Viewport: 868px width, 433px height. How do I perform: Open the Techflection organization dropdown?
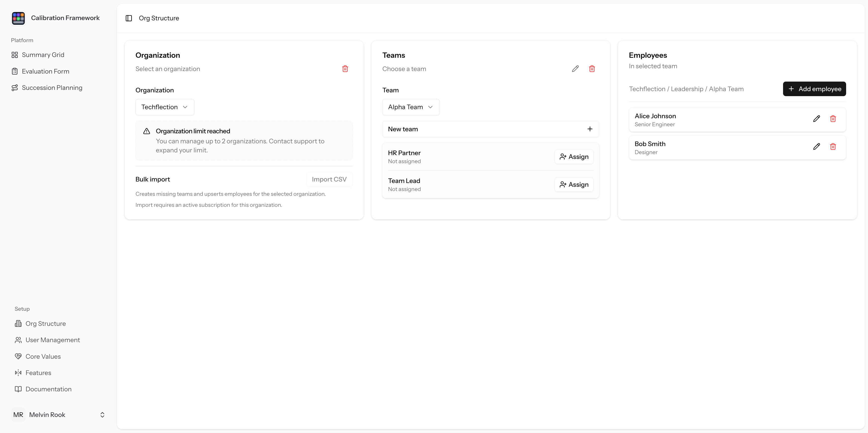[x=165, y=107]
